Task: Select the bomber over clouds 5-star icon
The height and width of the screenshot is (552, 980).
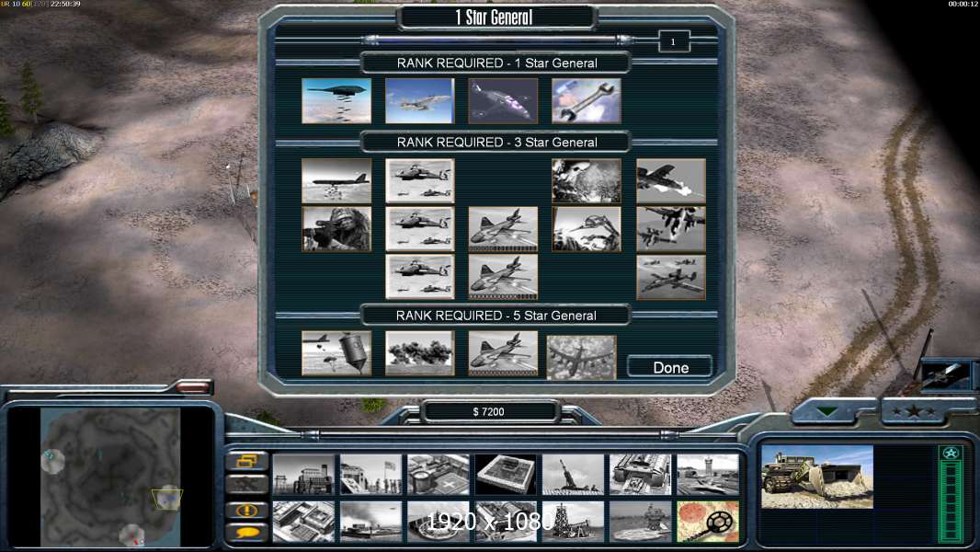Action: pos(581,358)
